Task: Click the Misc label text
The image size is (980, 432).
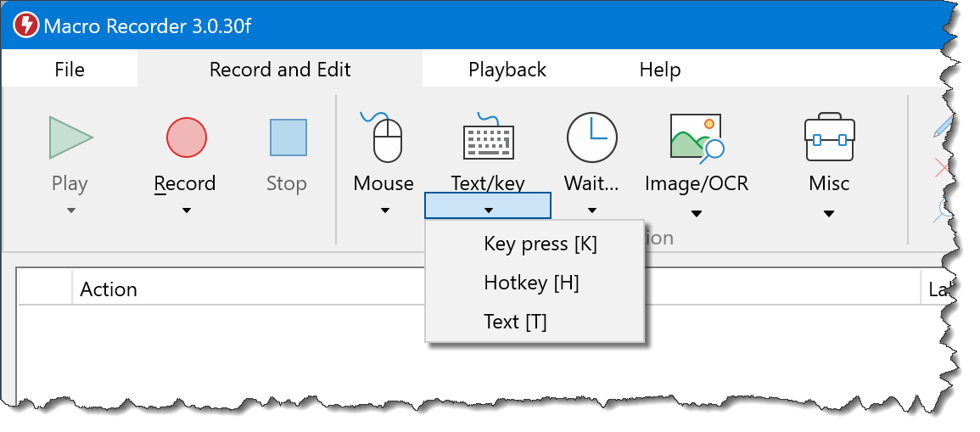Action: pyautogui.click(x=829, y=184)
